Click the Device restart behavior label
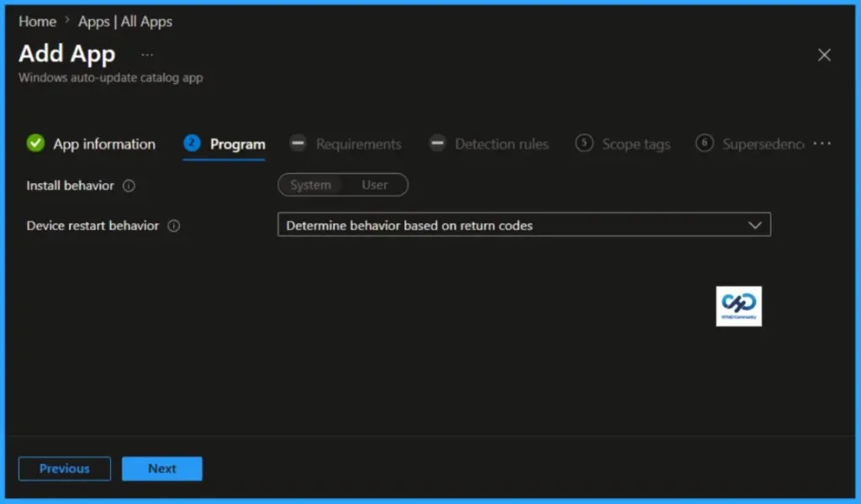Viewport: 861px width, 504px height. click(x=92, y=225)
